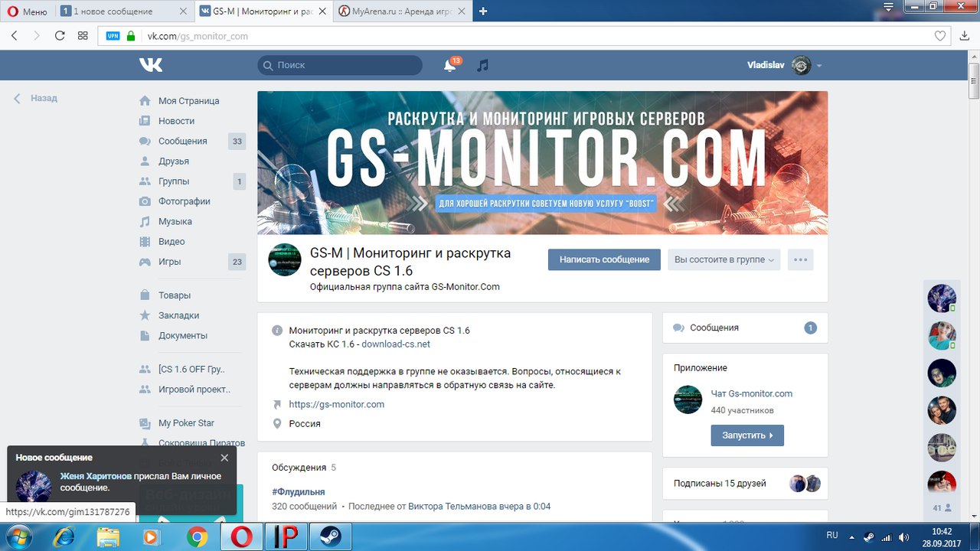The image size is (980, 551).
Task: Bookmark the page with the heart icon
Action: [x=940, y=36]
